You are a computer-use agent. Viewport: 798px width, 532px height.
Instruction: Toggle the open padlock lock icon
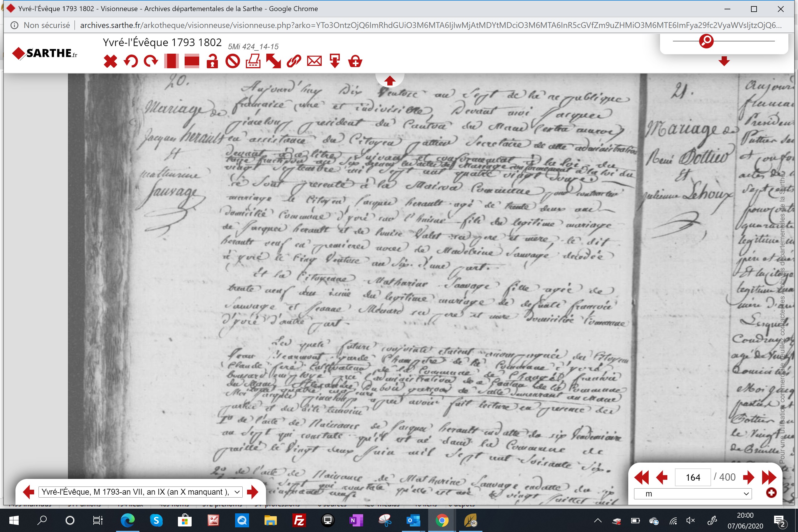[x=212, y=62]
